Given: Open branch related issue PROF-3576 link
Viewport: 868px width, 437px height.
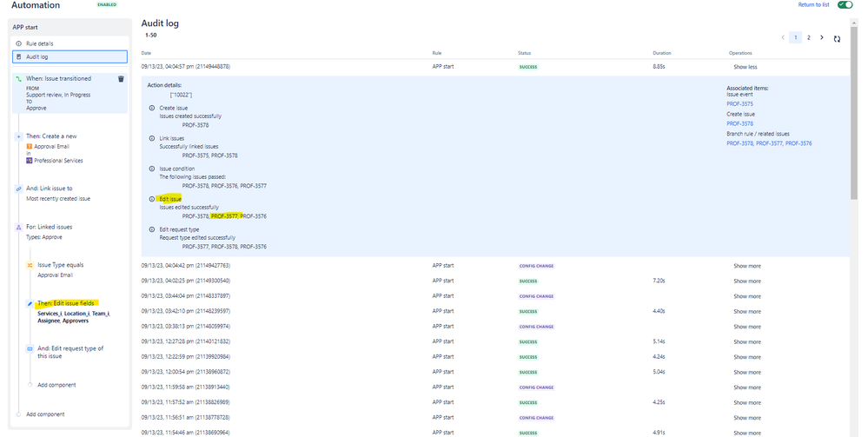Looking at the screenshot, I should pyautogui.click(x=798, y=143).
